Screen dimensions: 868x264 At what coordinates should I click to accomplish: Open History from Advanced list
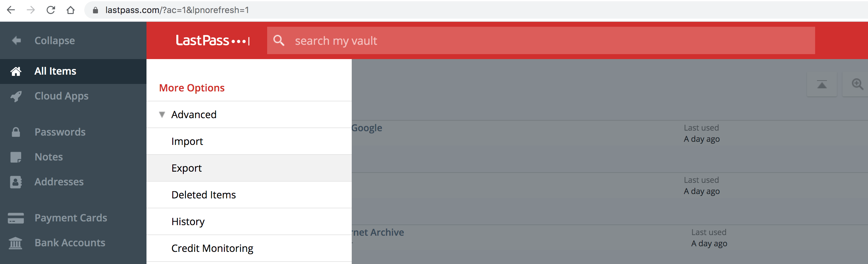[188, 222]
